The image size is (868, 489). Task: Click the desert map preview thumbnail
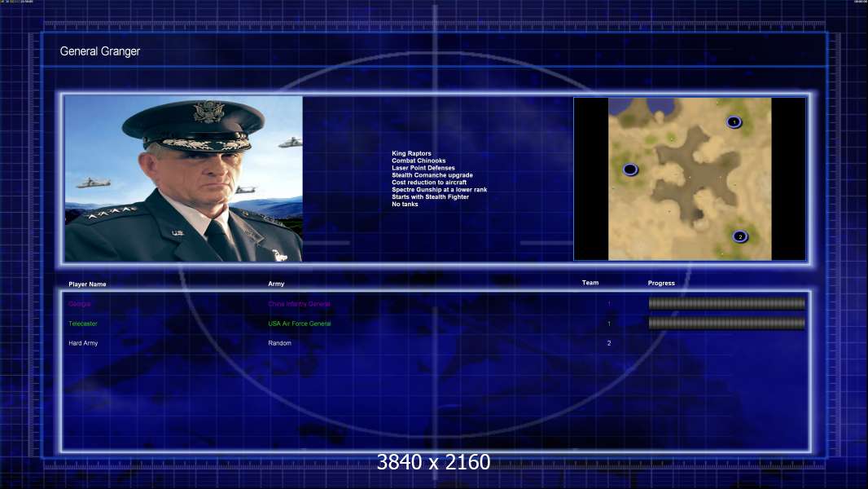pos(690,178)
